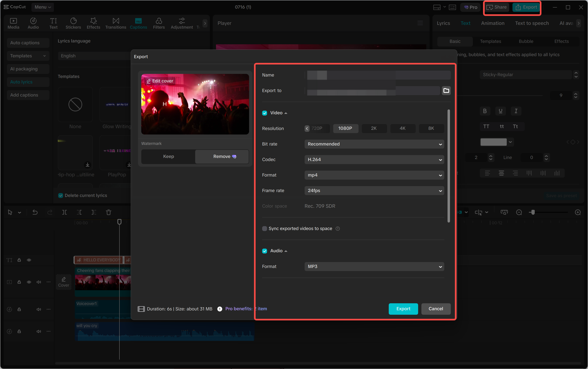
Task: Click the Undo arrow icon
Action: point(35,212)
